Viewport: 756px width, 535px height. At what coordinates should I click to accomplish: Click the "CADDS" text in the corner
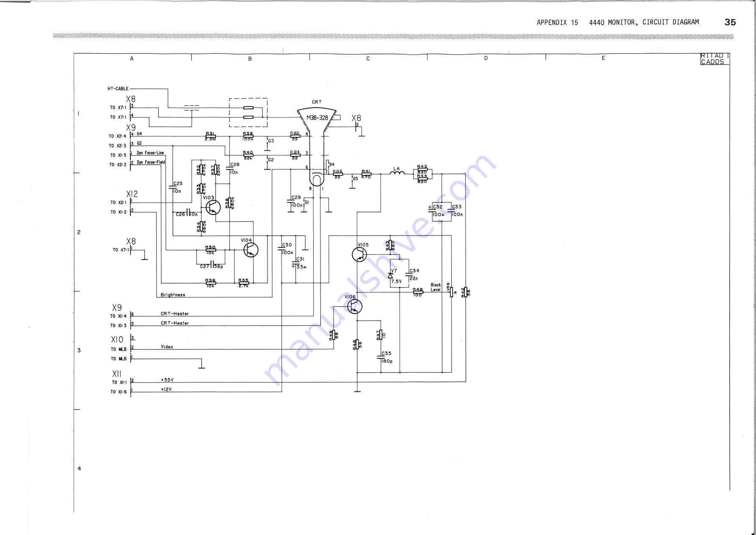pyautogui.click(x=712, y=62)
